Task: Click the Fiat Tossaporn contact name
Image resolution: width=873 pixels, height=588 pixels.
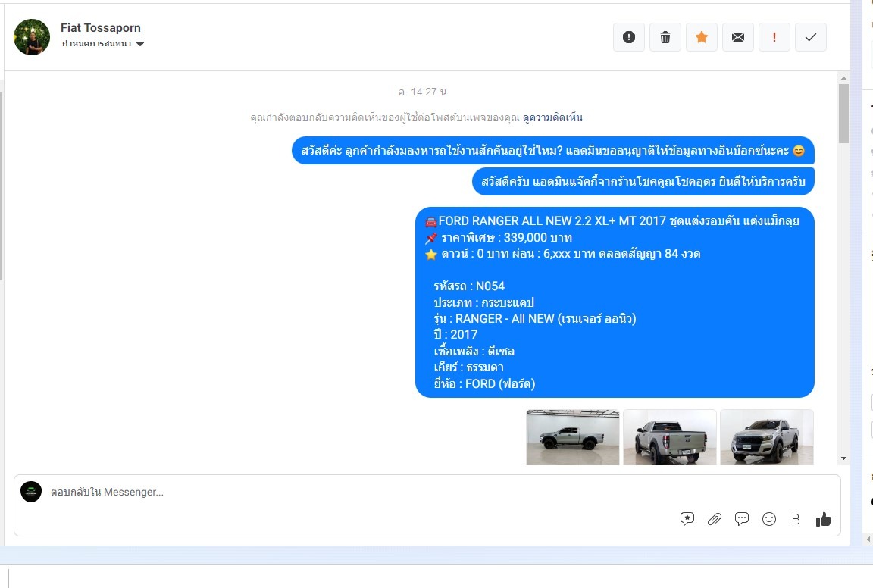Action: tap(101, 27)
